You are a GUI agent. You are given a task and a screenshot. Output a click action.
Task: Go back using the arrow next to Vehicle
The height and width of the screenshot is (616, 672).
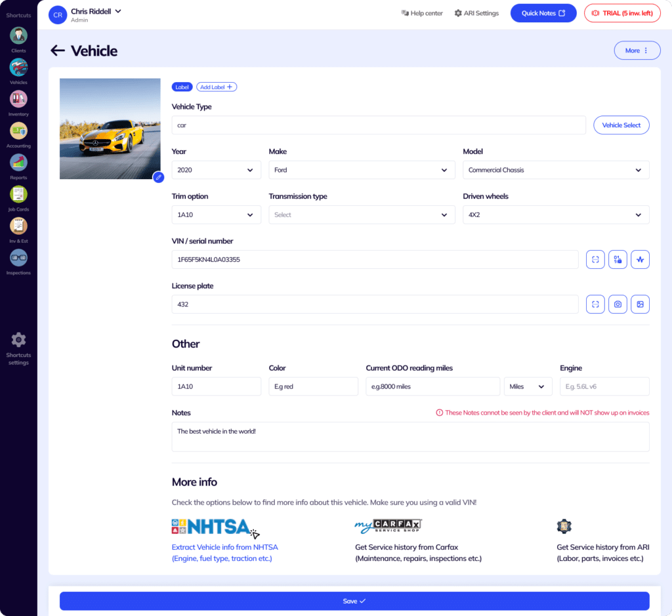pyautogui.click(x=58, y=51)
